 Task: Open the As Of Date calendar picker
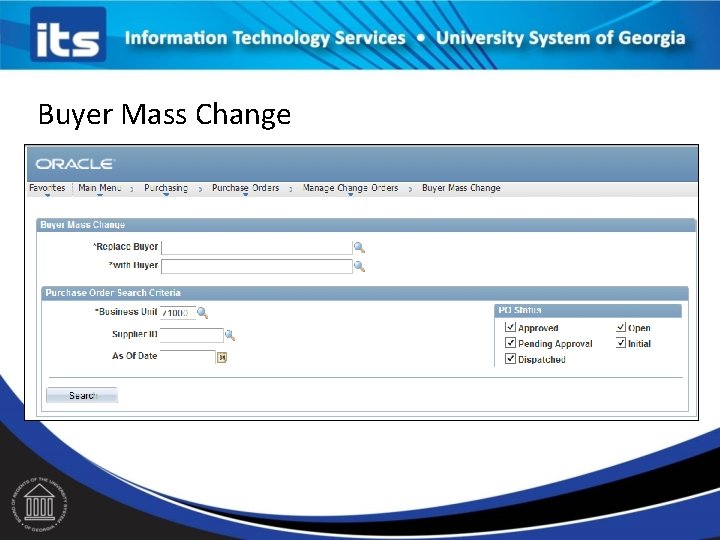tap(222, 357)
